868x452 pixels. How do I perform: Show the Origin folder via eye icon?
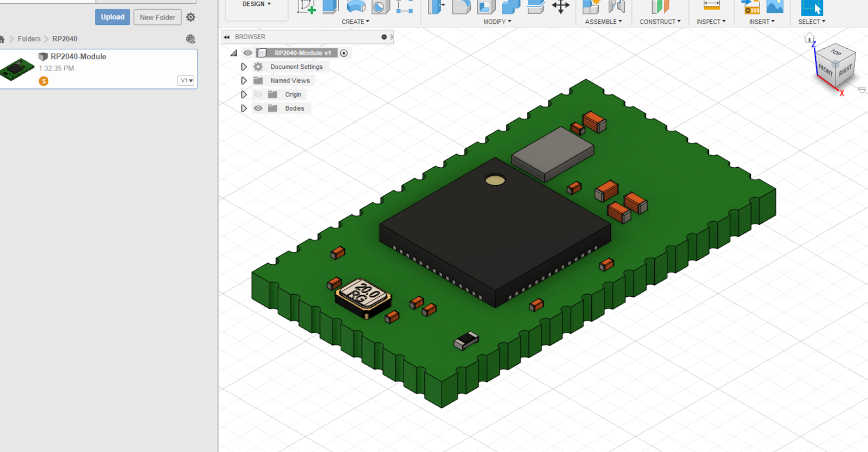pyautogui.click(x=258, y=94)
